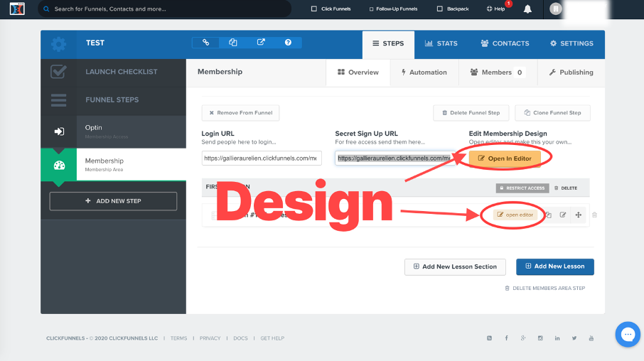Screen dimensions: 644x361
Task: Open FUNNEL STEPS in sidebar
Action: click(113, 99)
